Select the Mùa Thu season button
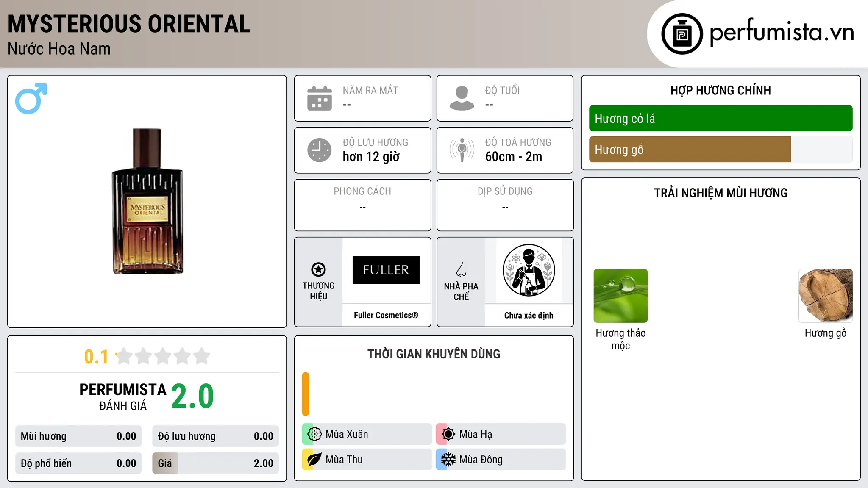868x488 pixels. (x=367, y=460)
